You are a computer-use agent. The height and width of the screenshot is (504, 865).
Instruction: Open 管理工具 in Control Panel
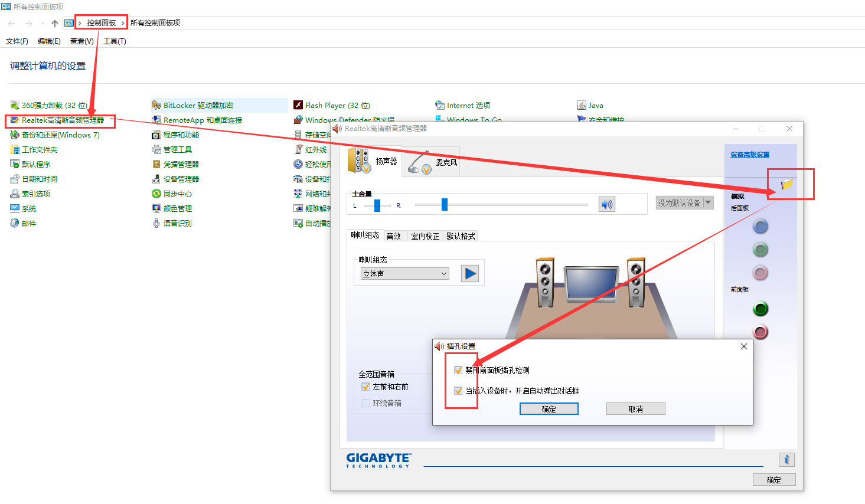coord(172,150)
